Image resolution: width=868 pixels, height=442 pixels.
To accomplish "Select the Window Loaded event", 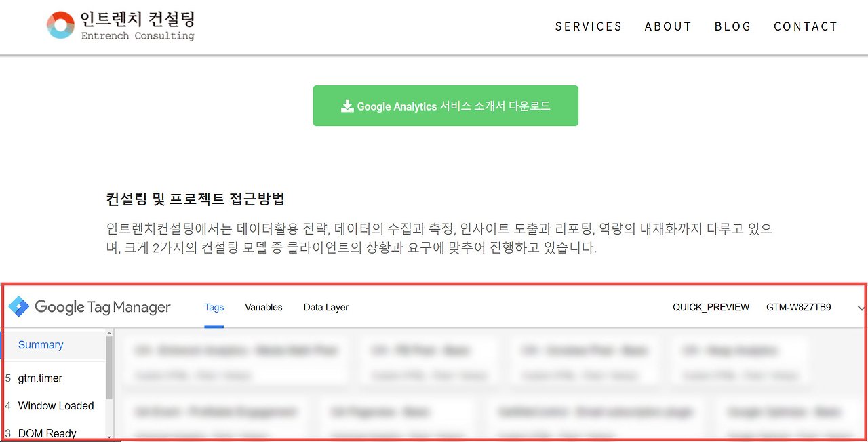I will (x=54, y=405).
